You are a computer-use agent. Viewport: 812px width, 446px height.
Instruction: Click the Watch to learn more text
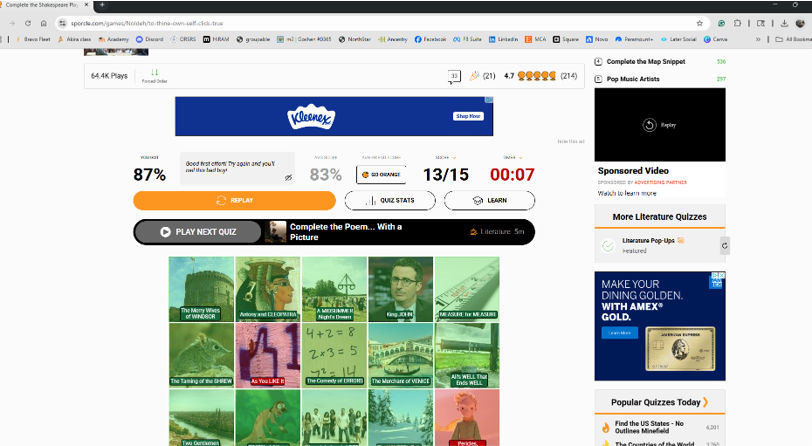(627, 193)
